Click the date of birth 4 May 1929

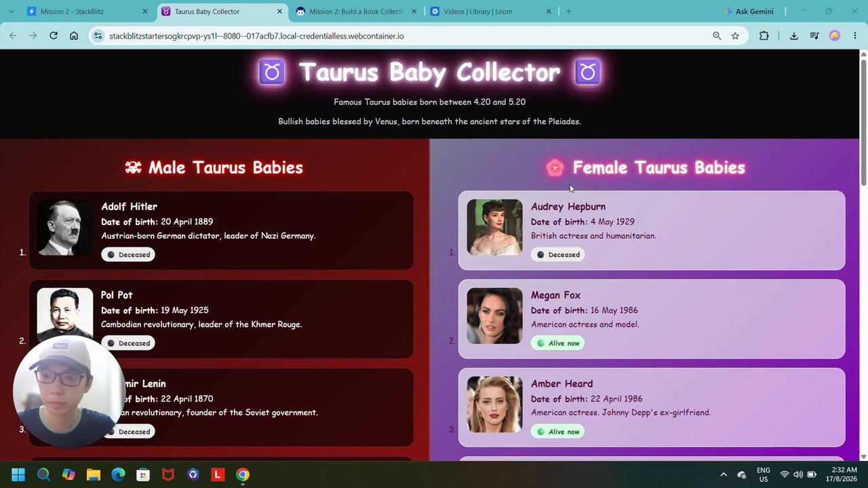tap(612, 222)
